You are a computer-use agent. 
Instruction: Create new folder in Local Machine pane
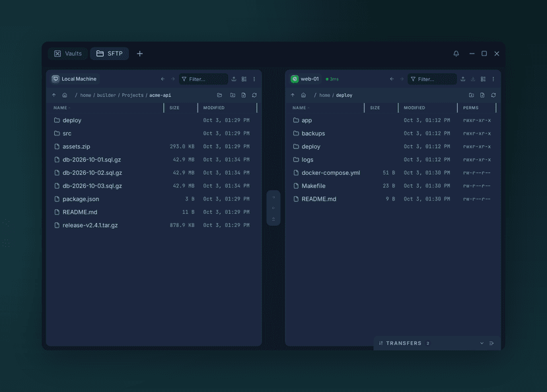[233, 95]
